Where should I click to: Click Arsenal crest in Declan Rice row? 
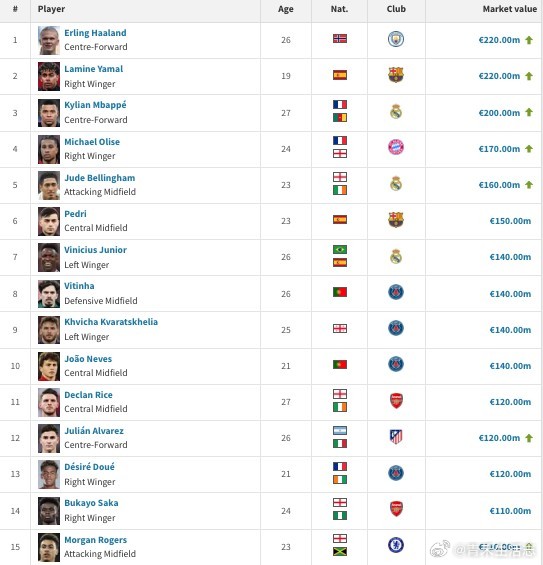pos(396,401)
